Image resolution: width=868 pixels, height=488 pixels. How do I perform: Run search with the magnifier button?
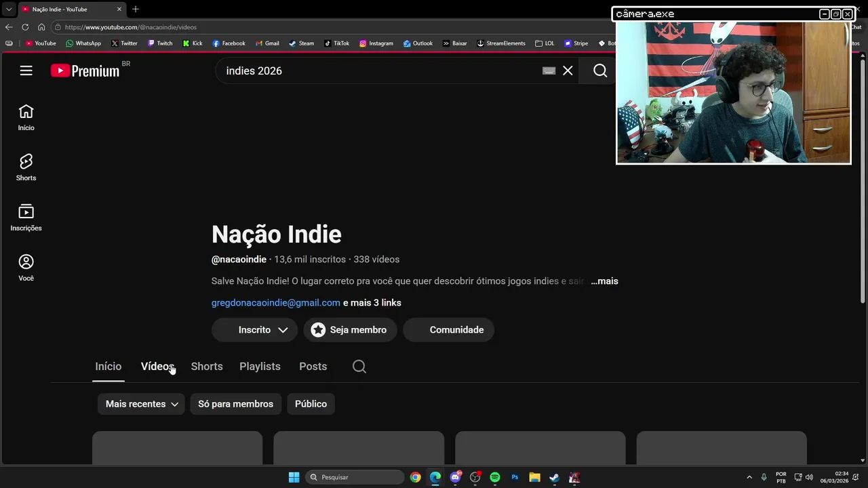click(x=600, y=70)
